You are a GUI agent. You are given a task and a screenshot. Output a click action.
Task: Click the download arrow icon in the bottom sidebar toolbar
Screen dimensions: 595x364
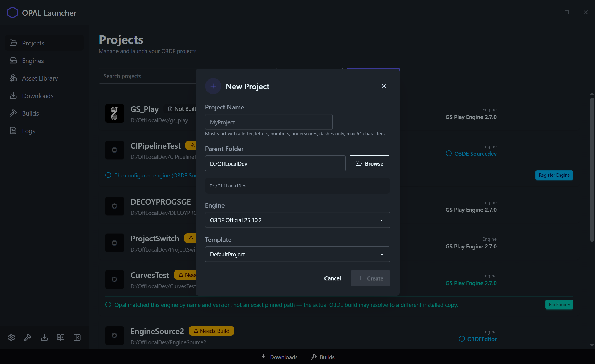(x=44, y=337)
